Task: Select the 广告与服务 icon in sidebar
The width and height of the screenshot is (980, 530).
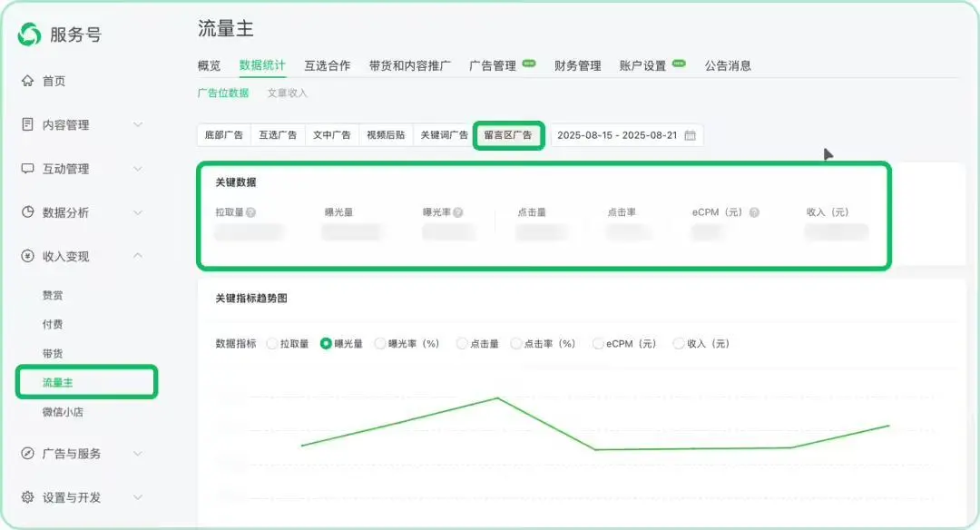Action: tap(29, 451)
